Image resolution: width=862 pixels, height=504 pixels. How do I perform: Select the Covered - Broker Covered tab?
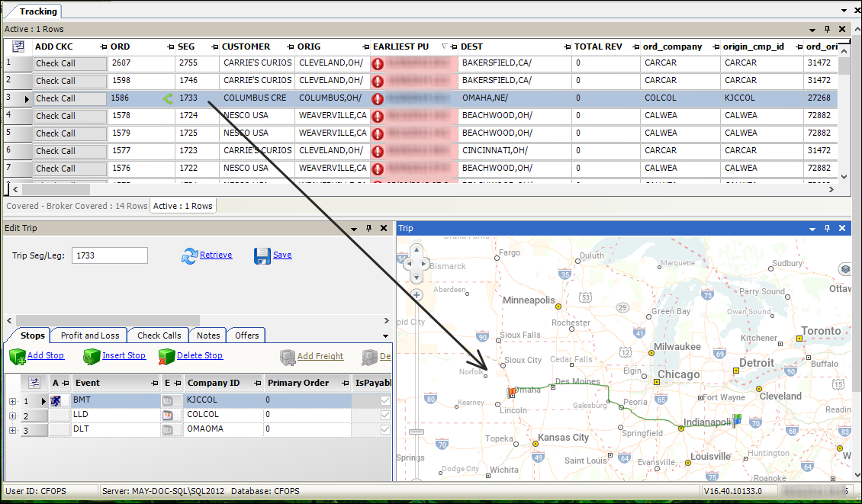77,206
